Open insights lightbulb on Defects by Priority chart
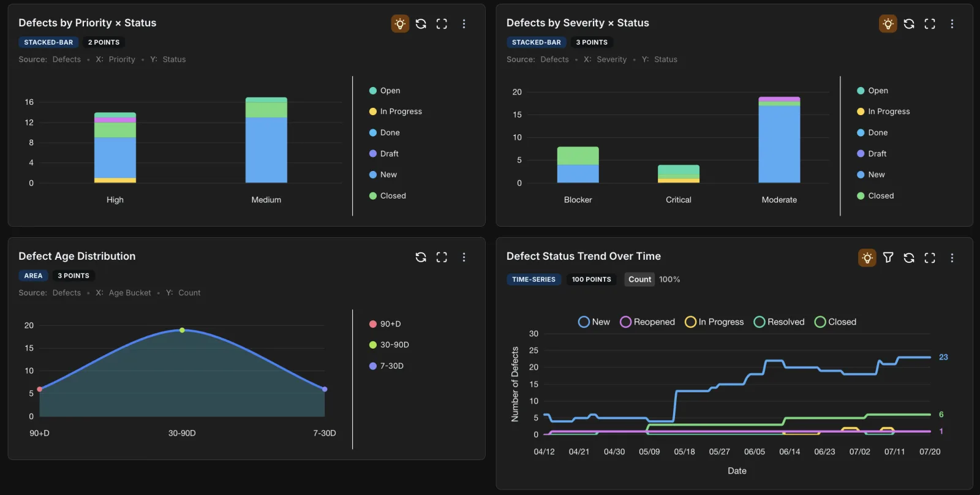This screenshot has height=495, width=980. point(400,24)
